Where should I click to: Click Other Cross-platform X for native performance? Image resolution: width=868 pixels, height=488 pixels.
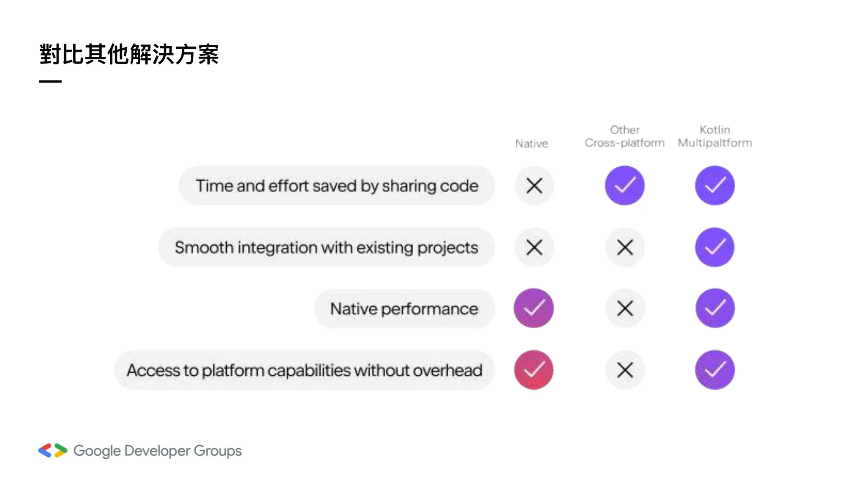(x=625, y=308)
